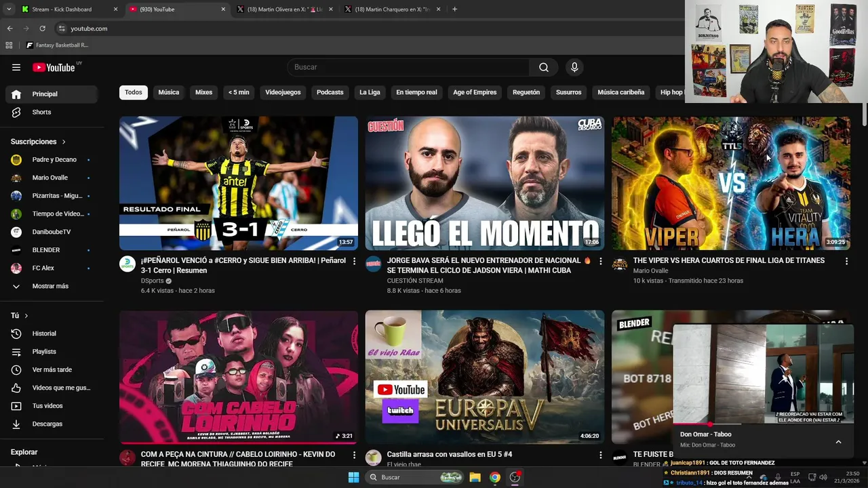Open the FC Alex subscription

pyautogui.click(x=52, y=268)
